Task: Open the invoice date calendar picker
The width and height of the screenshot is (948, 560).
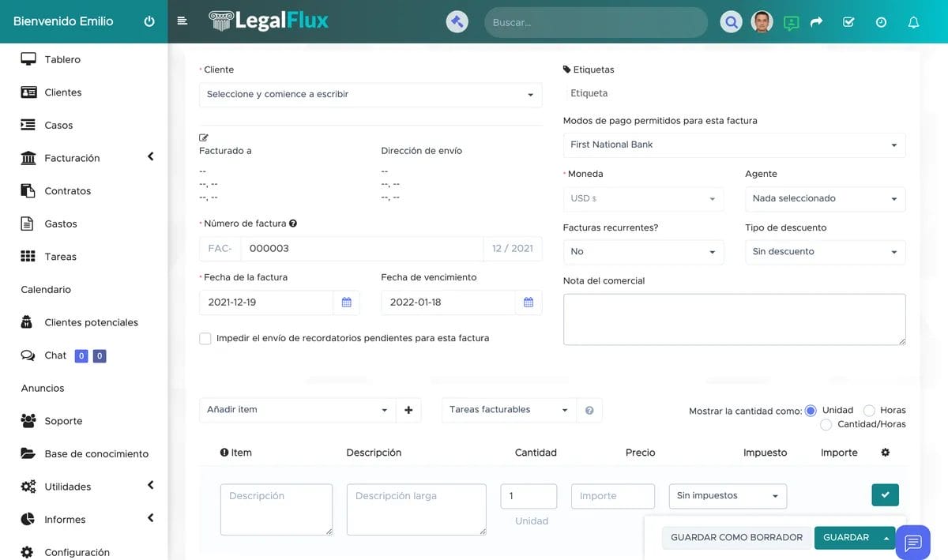Action: click(x=346, y=303)
